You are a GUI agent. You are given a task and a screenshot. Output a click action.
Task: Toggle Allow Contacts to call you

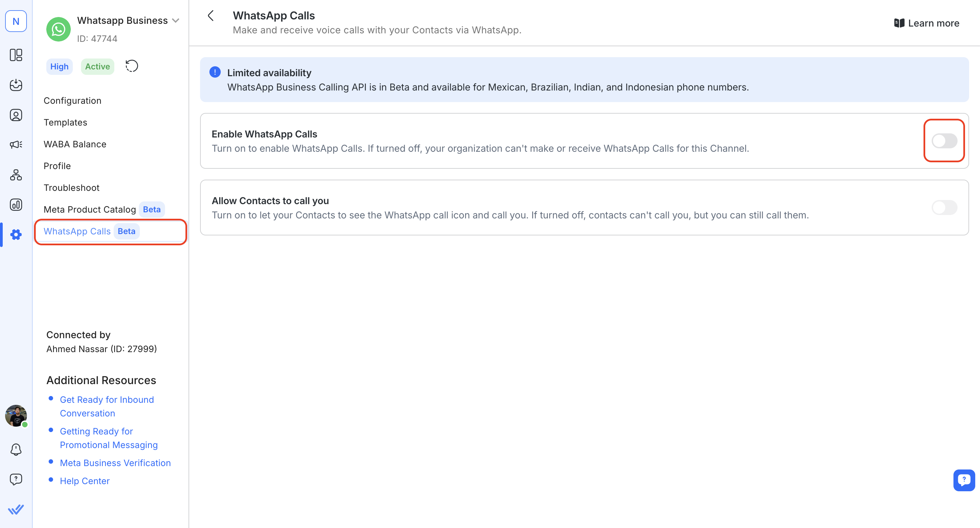click(x=944, y=207)
